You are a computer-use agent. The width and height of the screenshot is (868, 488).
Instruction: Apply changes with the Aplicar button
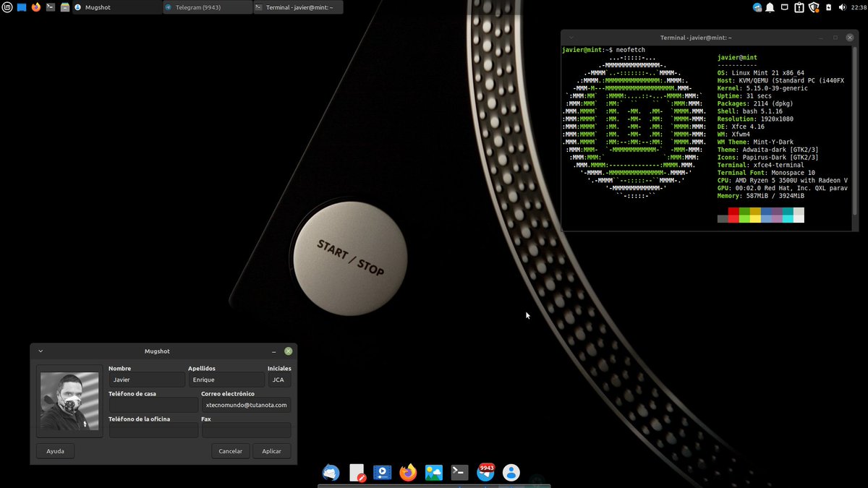click(x=272, y=450)
